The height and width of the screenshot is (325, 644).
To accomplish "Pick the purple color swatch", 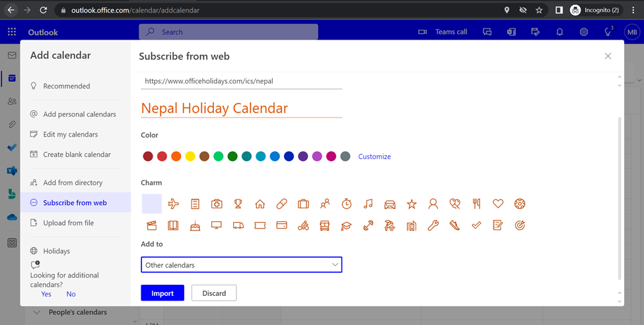I will (303, 156).
